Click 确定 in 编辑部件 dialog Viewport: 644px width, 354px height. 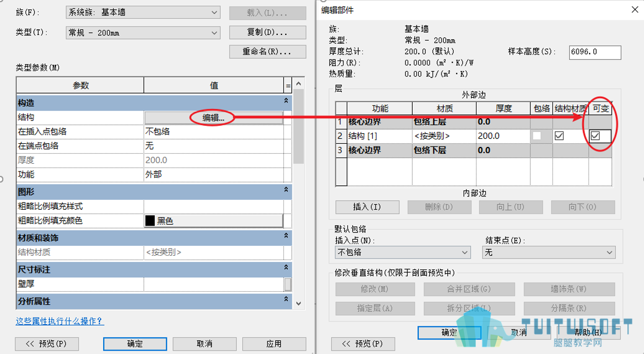point(449,333)
